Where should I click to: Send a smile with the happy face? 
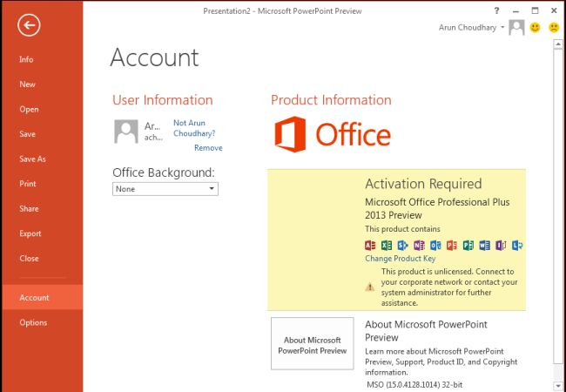pyautogui.click(x=536, y=27)
